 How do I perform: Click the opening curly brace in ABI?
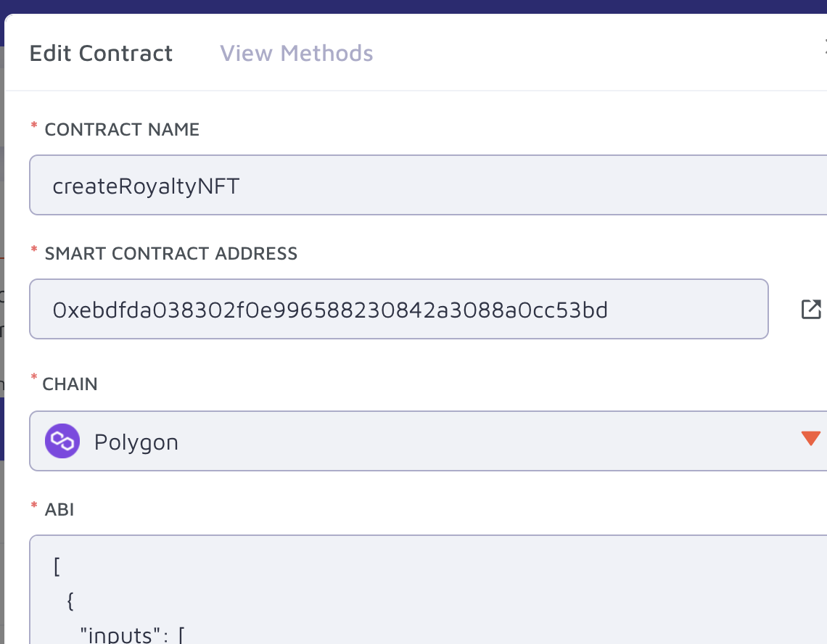pos(70,600)
